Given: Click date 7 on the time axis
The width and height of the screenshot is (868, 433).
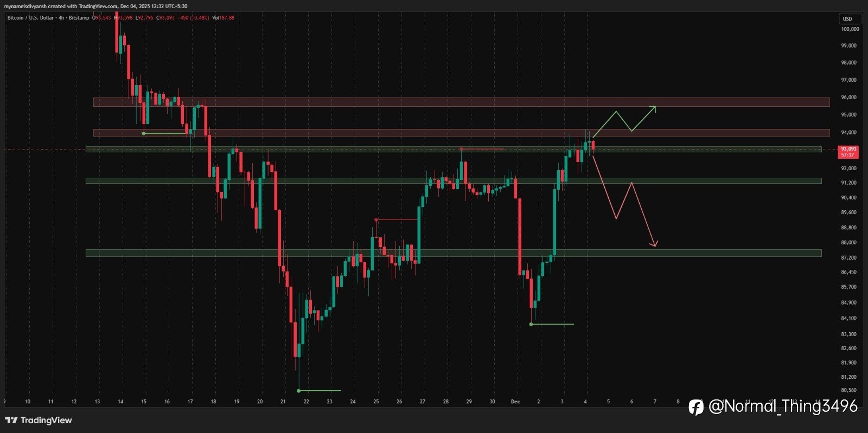Looking at the screenshot, I should click(x=655, y=402).
